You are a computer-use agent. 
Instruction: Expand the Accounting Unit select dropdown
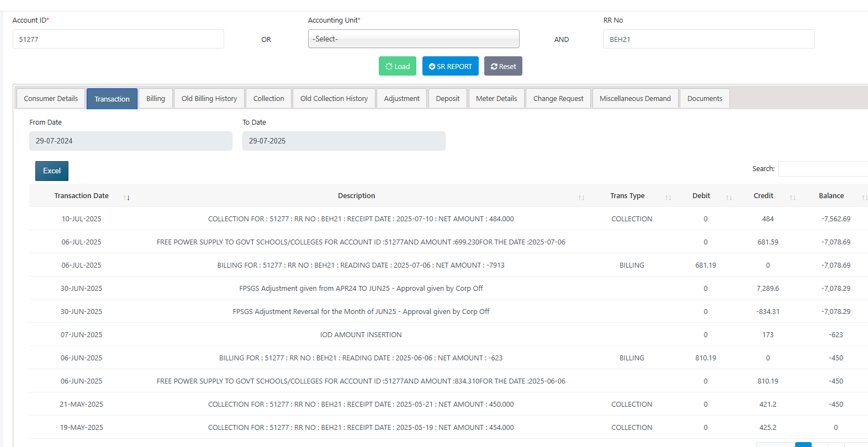[x=413, y=39]
